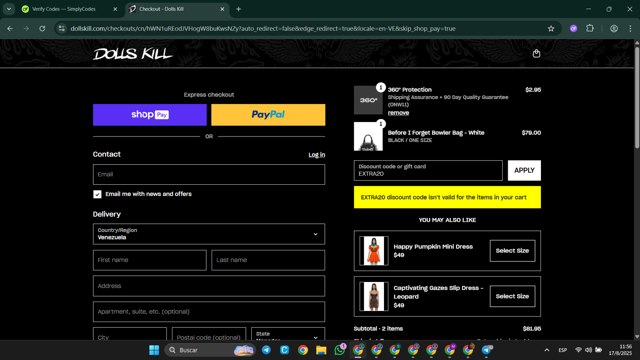Pay with the PayPal button
Viewport: 640px width, 360px height.
[268, 115]
